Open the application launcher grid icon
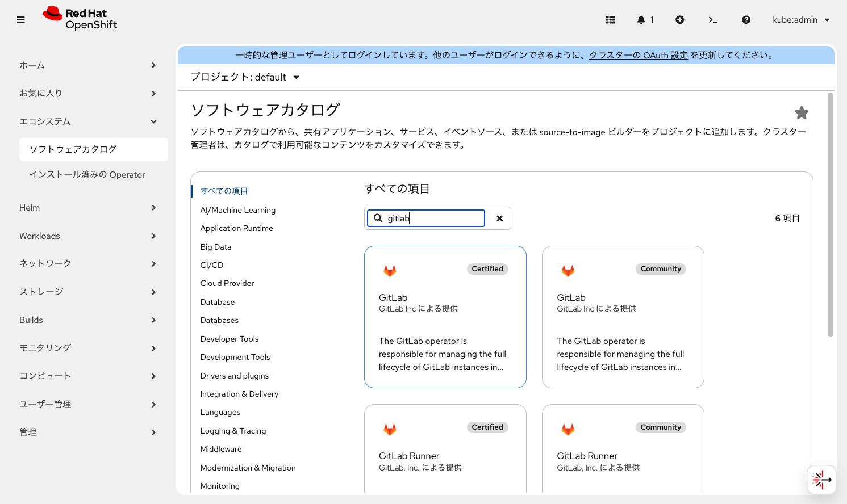 [610, 19]
